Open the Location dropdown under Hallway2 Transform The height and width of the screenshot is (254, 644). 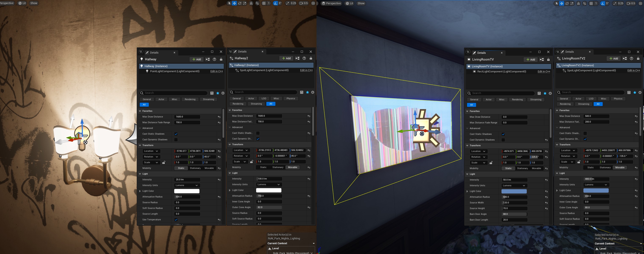(x=240, y=150)
